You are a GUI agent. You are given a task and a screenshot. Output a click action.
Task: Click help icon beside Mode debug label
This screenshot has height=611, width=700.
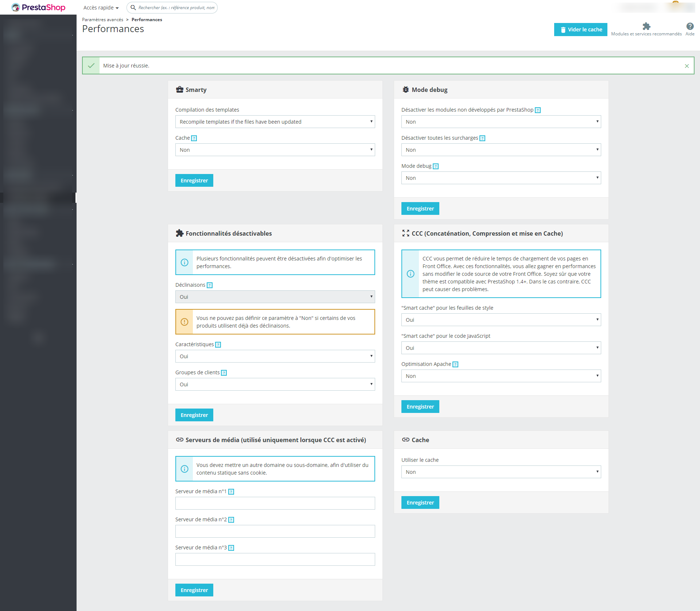pyautogui.click(x=435, y=166)
